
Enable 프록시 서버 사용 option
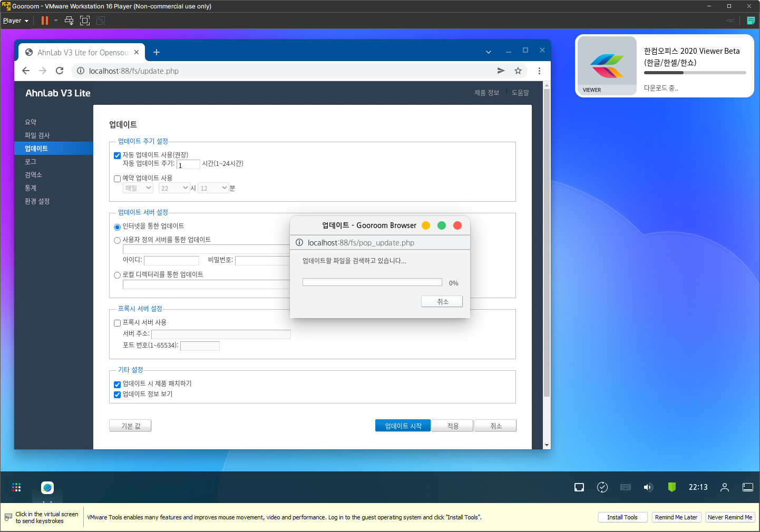117,323
